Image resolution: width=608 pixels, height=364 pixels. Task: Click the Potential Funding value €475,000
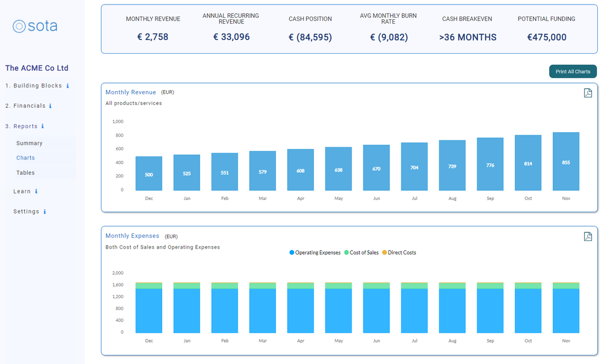pos(547,37)
